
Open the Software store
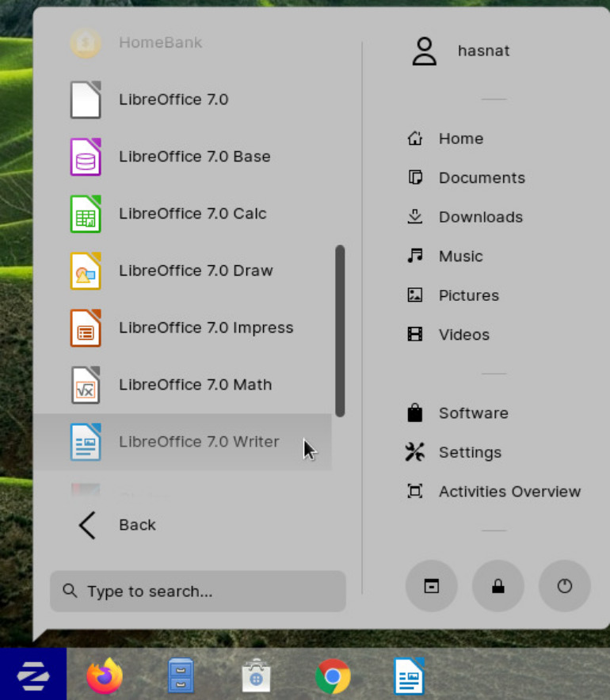[x=457, y=413]
